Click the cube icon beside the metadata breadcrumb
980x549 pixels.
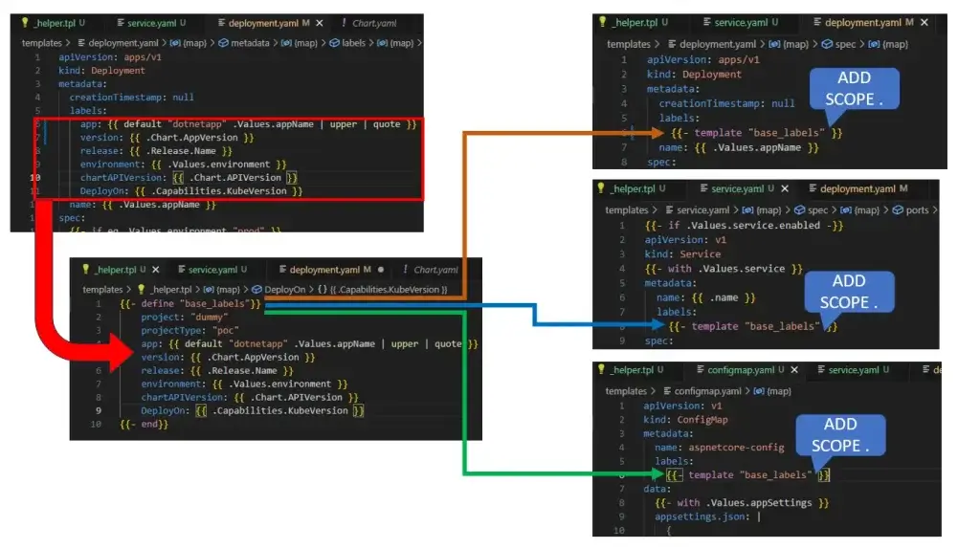point(223,43)
